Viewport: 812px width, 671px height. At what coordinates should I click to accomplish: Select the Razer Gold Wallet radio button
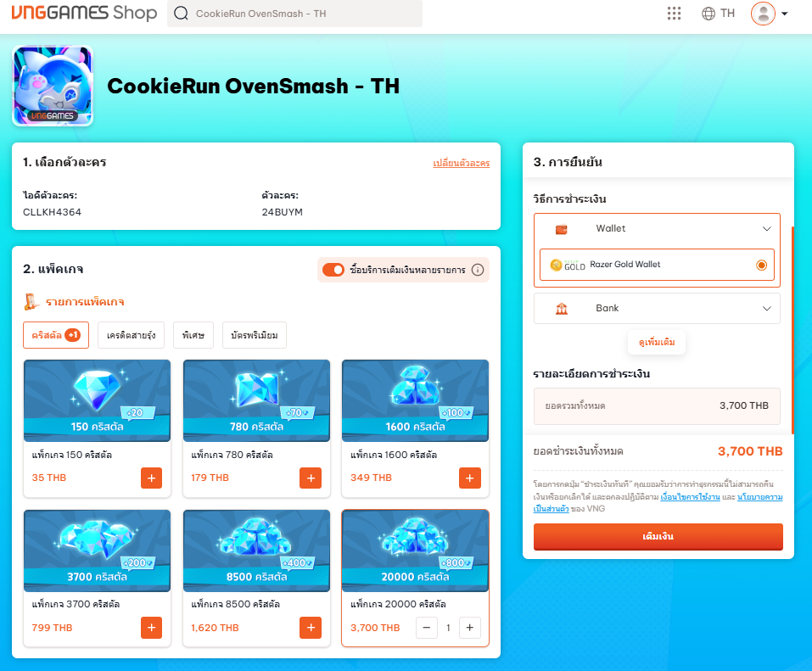click(x=761, y=265)
